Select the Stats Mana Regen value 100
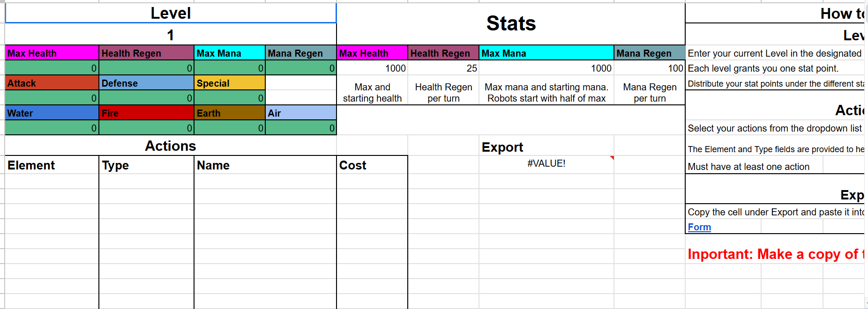This screenshot has width=868, height=309. pos(650,68)
